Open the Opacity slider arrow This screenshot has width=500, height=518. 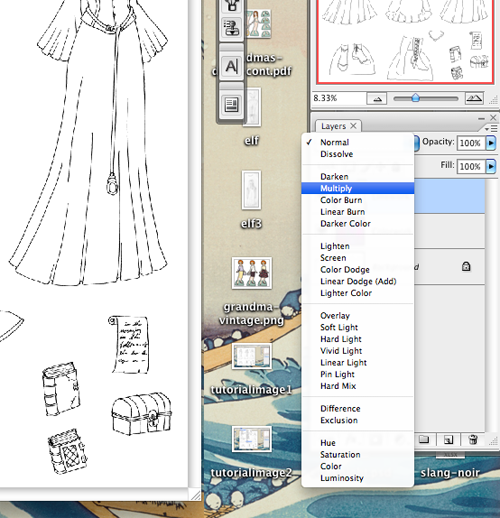(x=491, y=143)
